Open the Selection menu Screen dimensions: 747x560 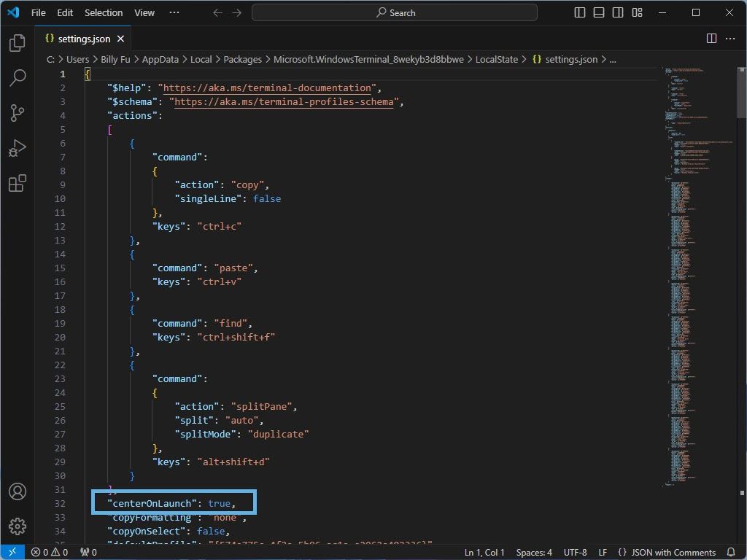(x=103, y=12)
